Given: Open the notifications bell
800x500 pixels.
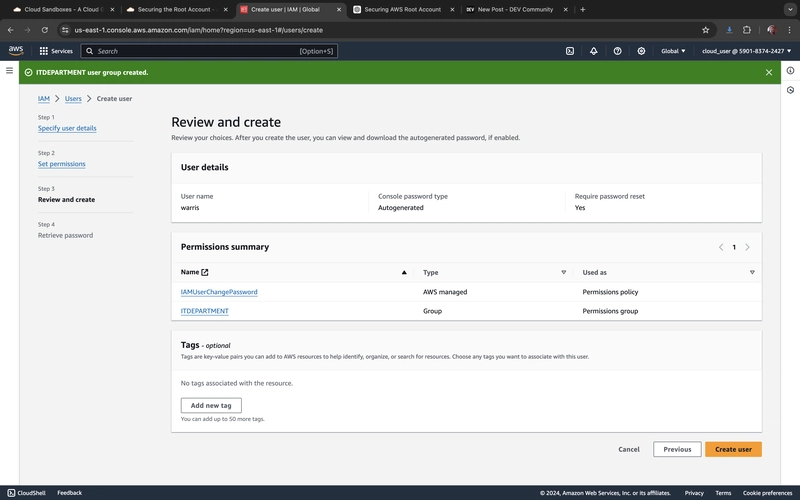Looking at the screenshot, I should click(x=593, y=51).
